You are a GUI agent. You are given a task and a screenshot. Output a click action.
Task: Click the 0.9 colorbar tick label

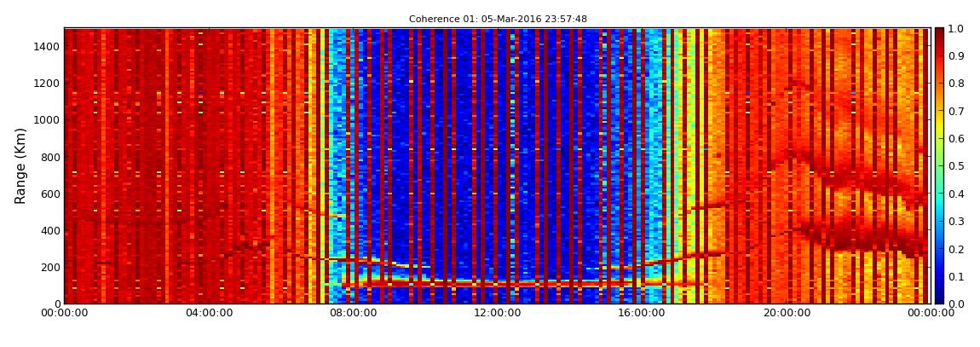(x=956, y=56)
